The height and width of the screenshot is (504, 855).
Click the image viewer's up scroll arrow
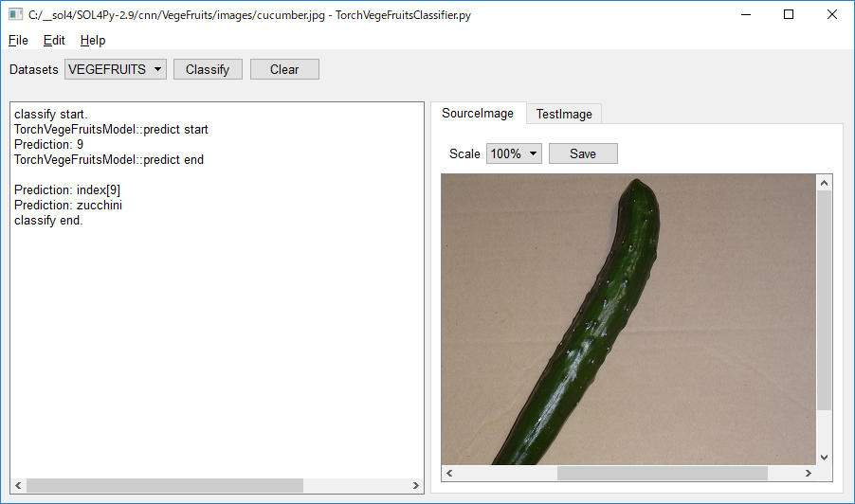point(824,183)
